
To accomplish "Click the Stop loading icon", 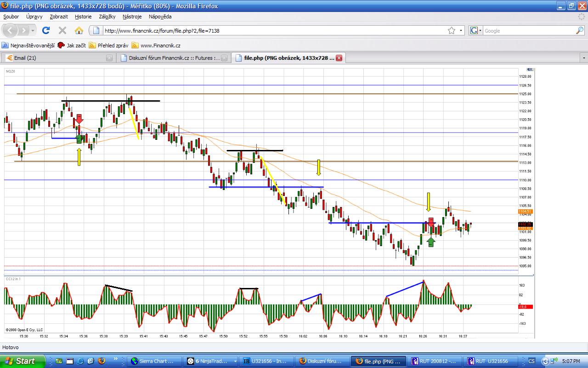I will [x=62, y=31].
